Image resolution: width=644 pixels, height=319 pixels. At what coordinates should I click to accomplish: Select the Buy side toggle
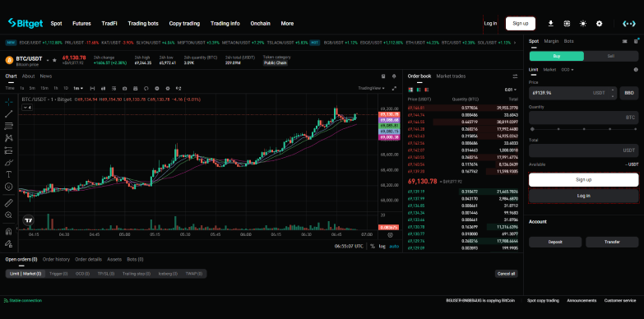[557, 56]
